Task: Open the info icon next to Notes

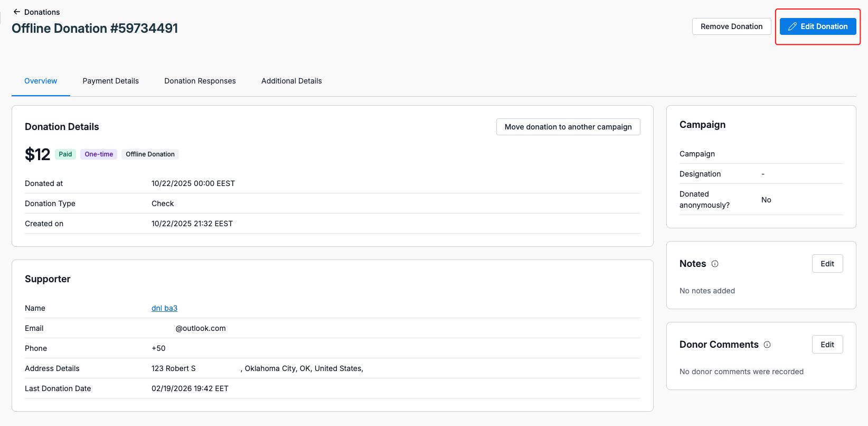Action: click(x=715, y=264)
